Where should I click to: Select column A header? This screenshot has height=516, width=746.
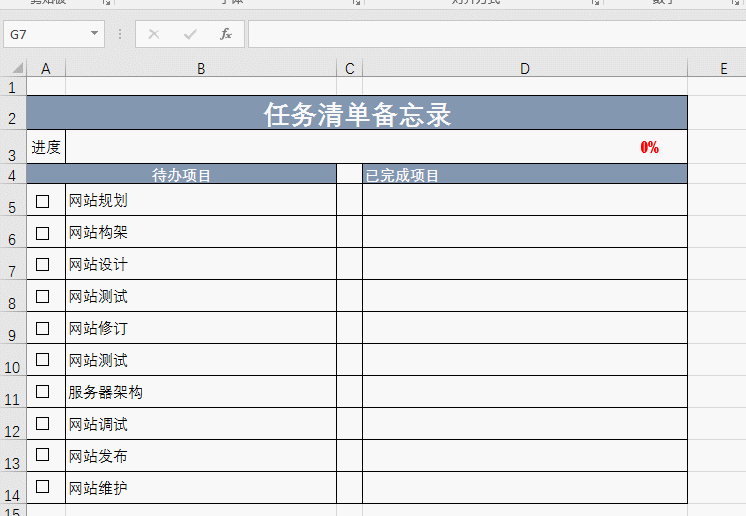pos(46,68)
